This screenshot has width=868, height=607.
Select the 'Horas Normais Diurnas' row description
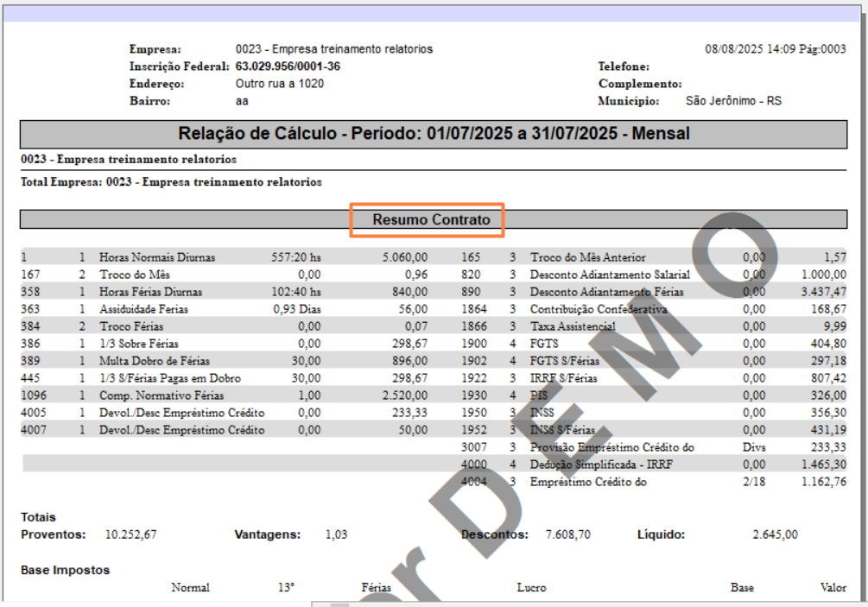157,257
